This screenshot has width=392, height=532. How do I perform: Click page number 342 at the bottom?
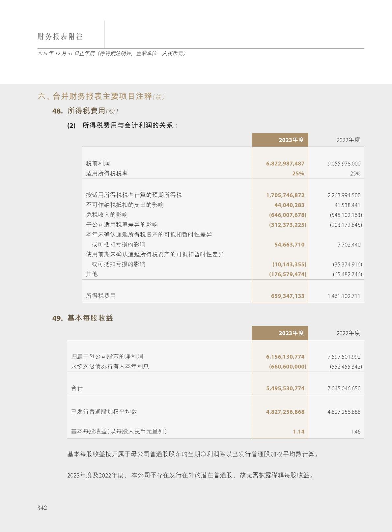coord(42,508)
